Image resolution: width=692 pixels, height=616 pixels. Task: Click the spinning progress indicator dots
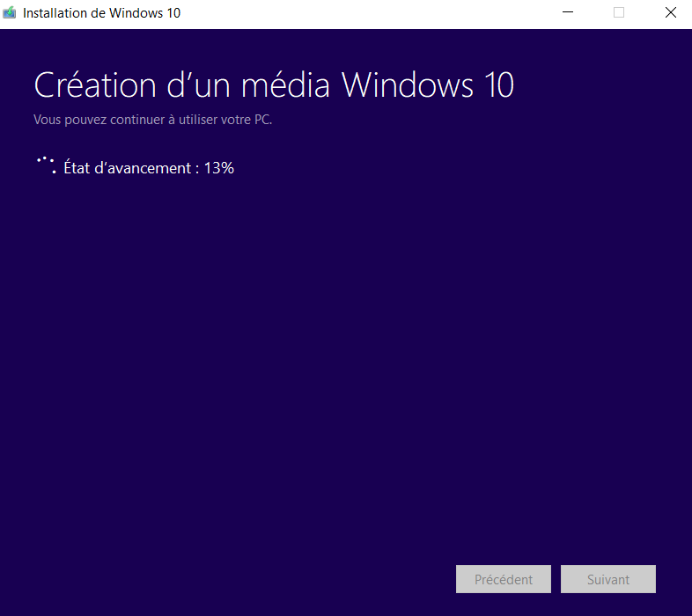(x=47, y=165)
